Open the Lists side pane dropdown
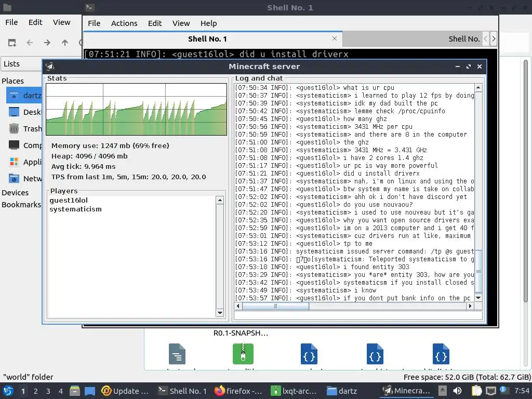 [x=22, y=64]
